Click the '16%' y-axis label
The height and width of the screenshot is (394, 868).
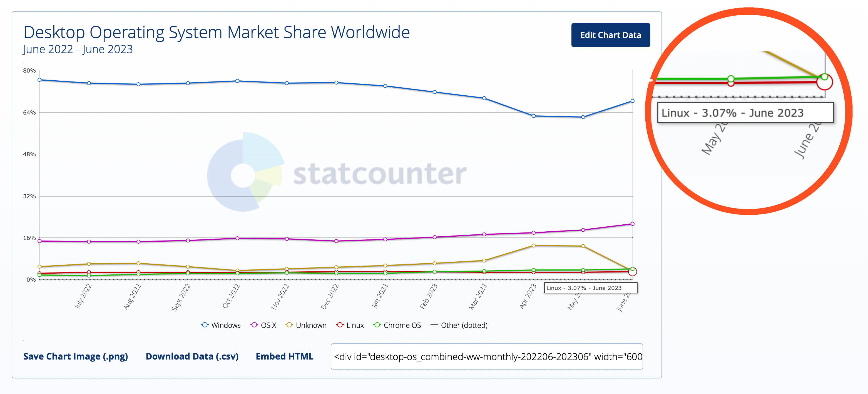click(x=29, y=238)
